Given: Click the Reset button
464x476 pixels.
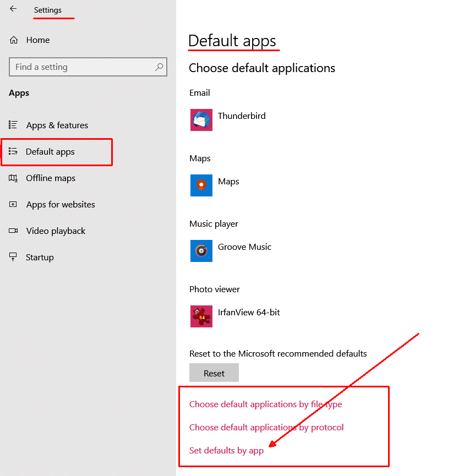Looking at the screenshot, I should pos(214,373).
